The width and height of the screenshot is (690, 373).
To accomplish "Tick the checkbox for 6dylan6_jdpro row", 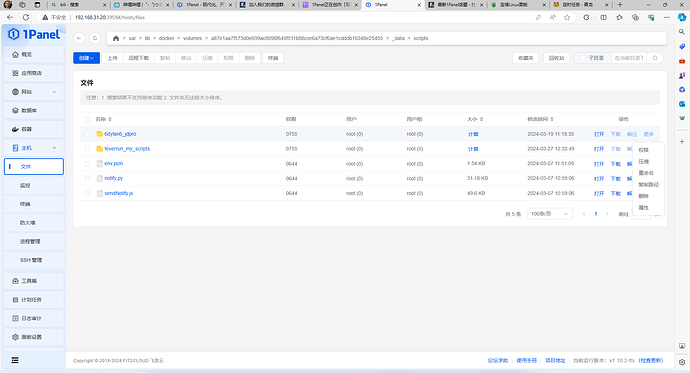I will click(x=87, y=134).
